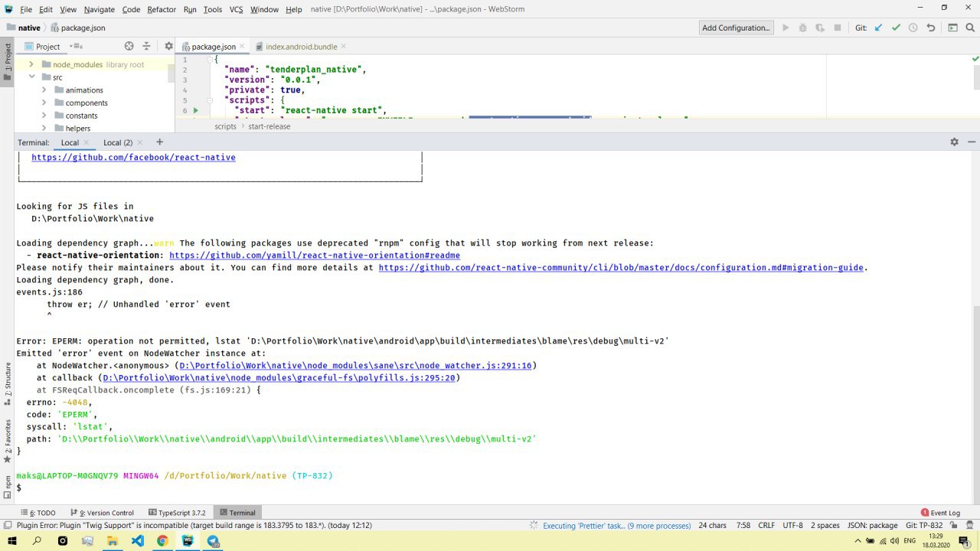Open Visual Studio Code from taskbar
Screen dimensions: 980x551
[x=137, y=541]
